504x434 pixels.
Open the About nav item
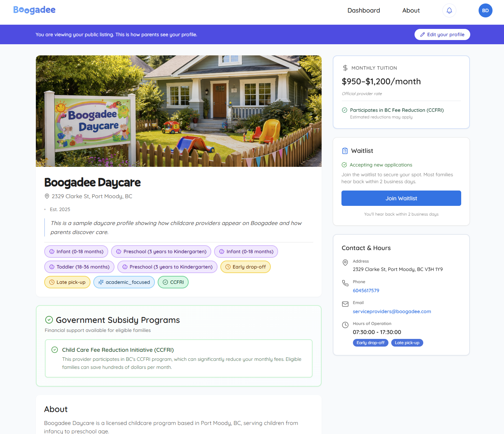coord(411,10)
